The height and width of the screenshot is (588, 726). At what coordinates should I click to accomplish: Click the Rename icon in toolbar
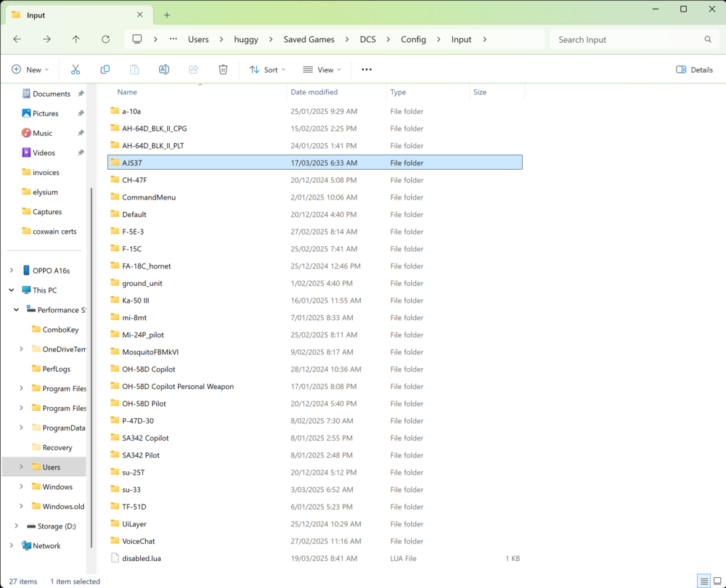pos(164,70)
